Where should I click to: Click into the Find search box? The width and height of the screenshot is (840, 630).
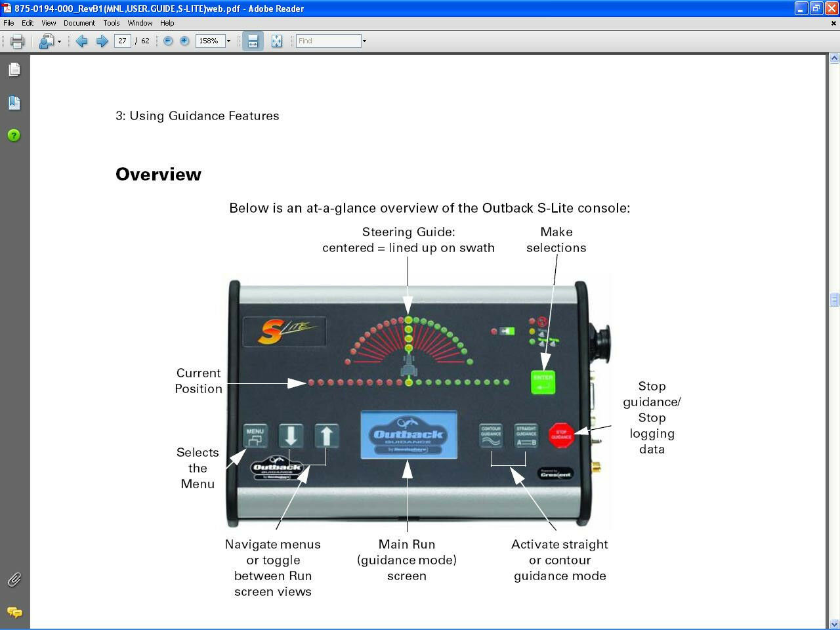328,41
